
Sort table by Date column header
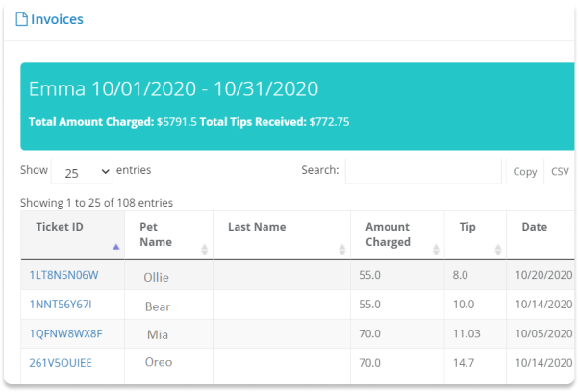(535, 227)
